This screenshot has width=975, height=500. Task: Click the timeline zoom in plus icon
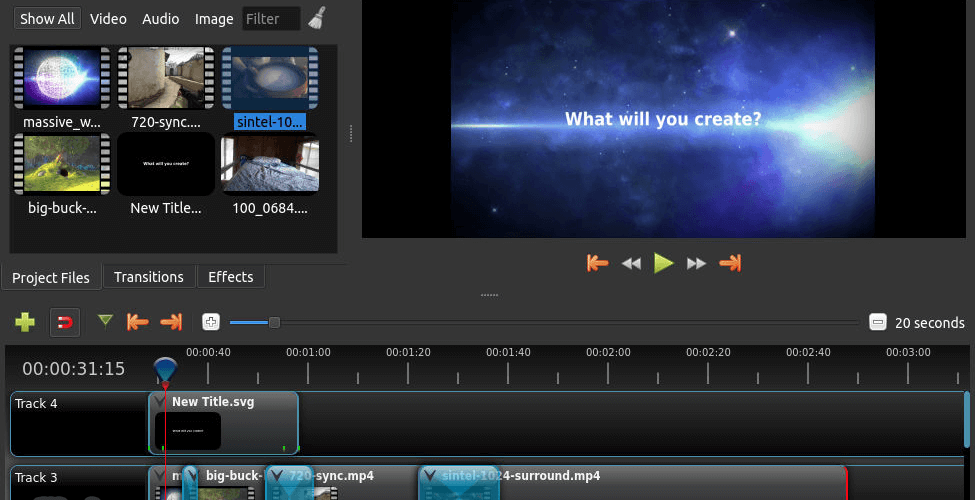tap(211, 322)
